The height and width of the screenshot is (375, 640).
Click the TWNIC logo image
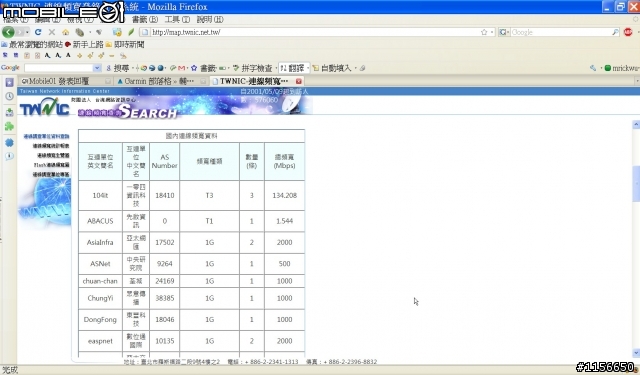44,107
